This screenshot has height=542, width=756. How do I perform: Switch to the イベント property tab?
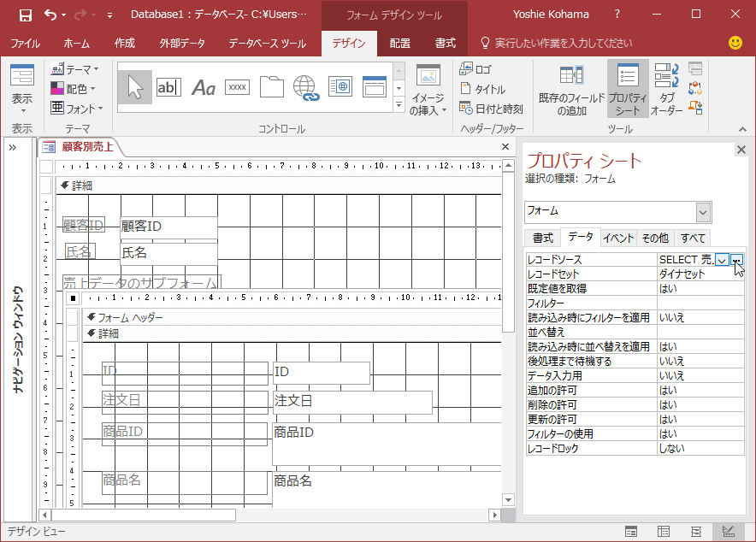click(x=617, y=238)
